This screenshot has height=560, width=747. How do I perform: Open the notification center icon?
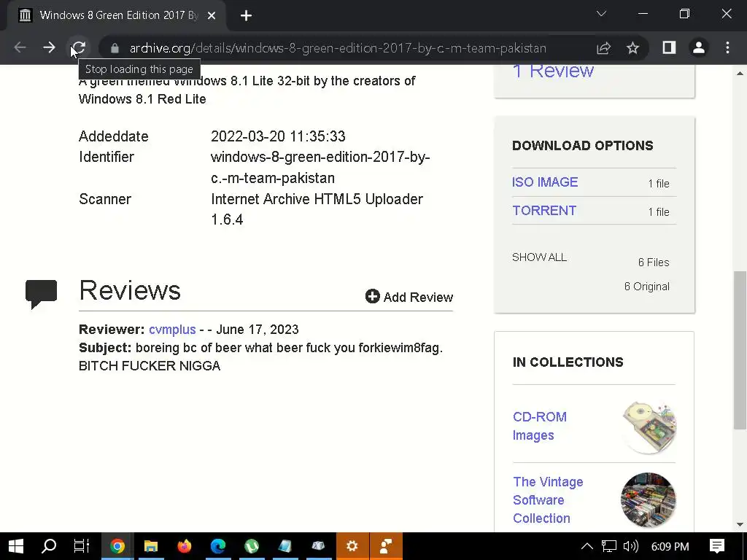point(717,546)
